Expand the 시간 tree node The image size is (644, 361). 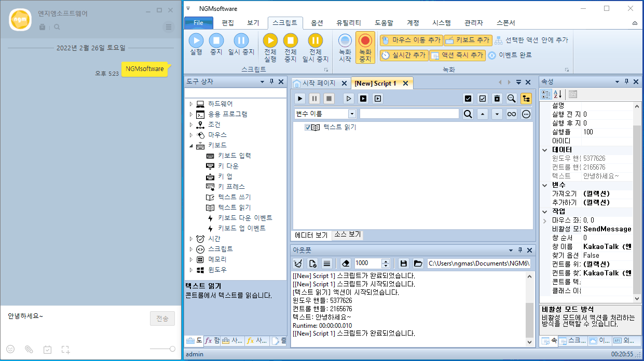click(190, 239)
